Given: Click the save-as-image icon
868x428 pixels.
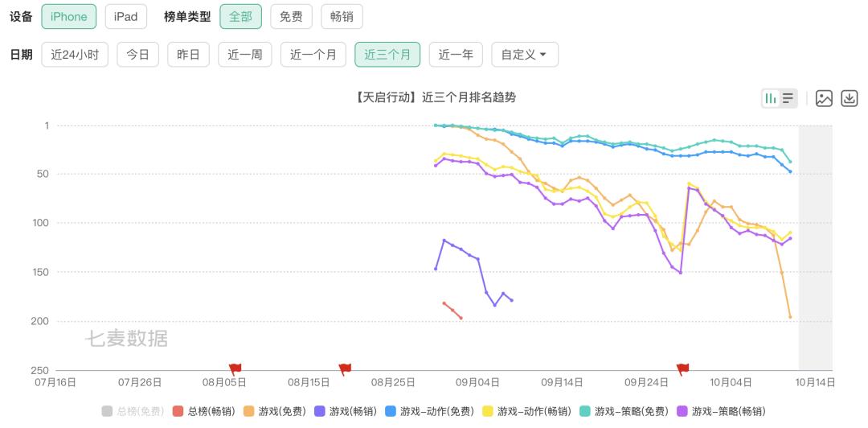Looking at the screenshot, I should pyautogui.click(x=824, y=98).
